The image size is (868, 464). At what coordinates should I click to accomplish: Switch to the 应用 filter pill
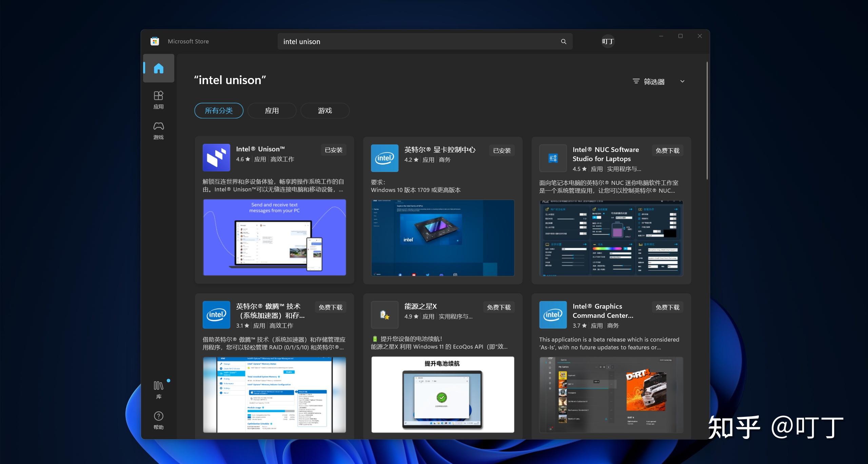[x=272, y=110]
